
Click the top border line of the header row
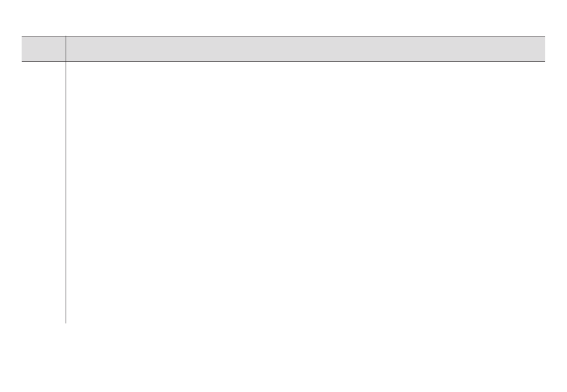(x=283, y=36)
